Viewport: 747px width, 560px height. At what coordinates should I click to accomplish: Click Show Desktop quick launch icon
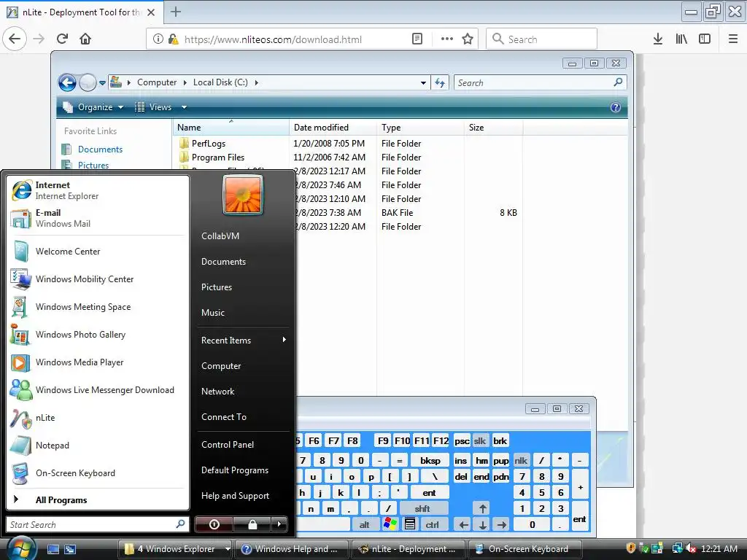[x=53, y=548]
